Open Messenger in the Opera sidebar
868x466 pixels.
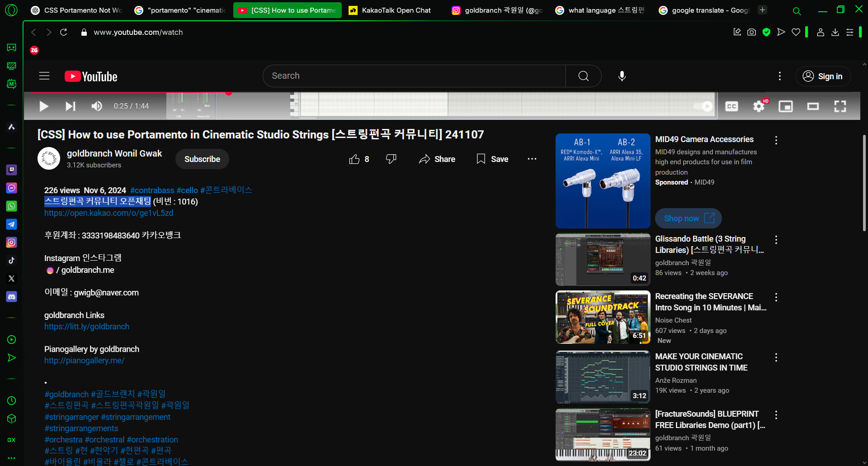coord(12,188)
